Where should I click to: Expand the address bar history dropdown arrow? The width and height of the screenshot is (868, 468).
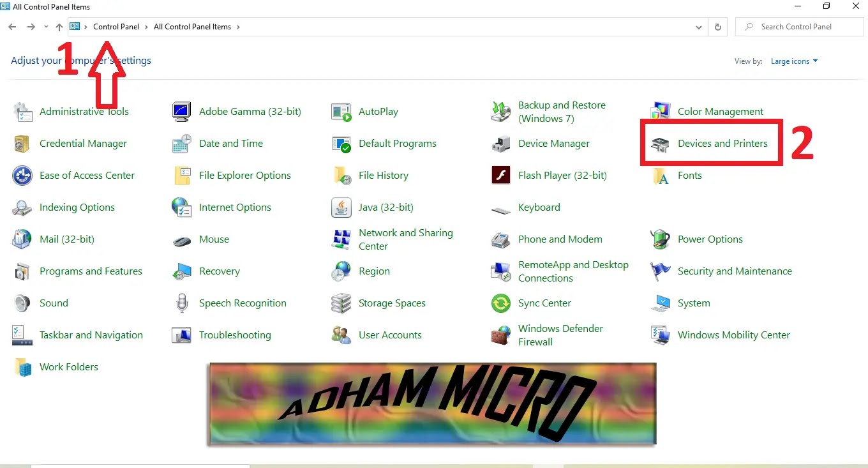700,27
